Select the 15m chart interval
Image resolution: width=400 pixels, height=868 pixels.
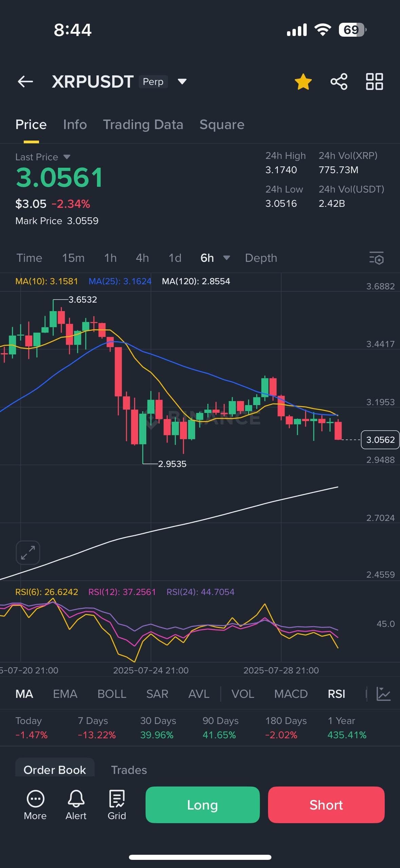click(x=73, y=258)
